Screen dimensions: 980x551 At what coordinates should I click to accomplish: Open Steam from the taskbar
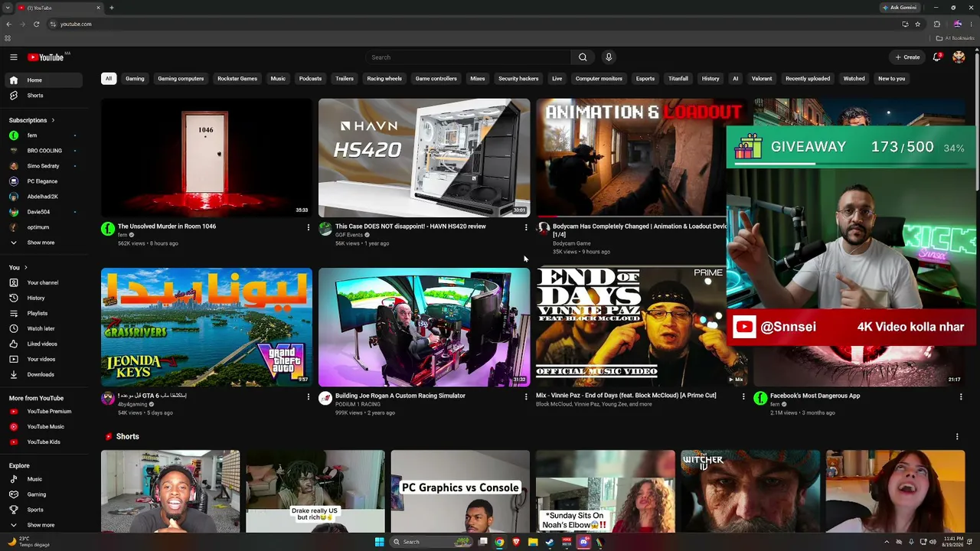pos(550,542)
